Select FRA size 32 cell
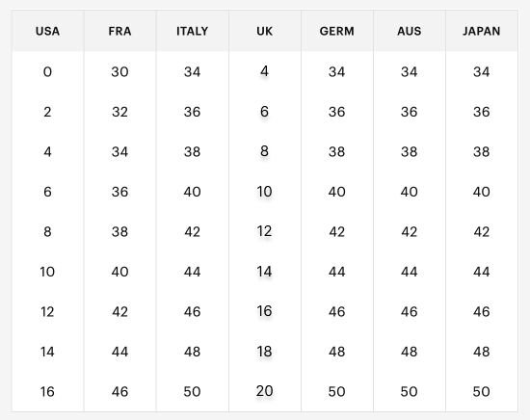This screenshot has height=420, width=530. coord(120,112)
